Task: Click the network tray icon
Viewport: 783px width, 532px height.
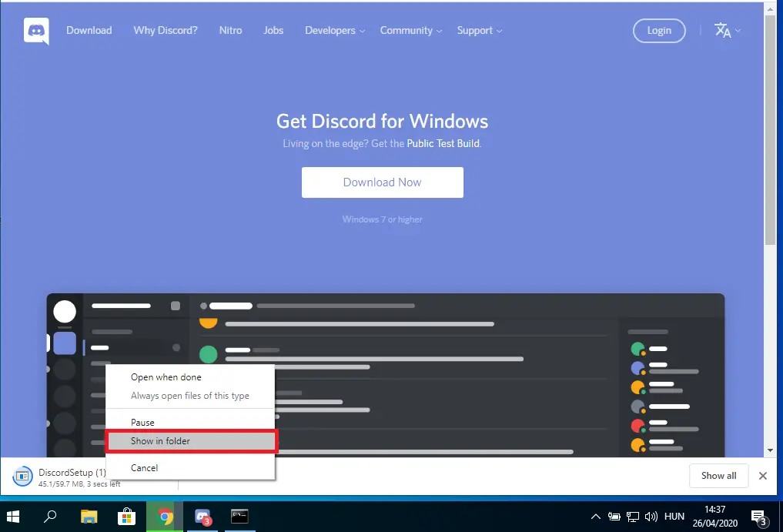Action: click(x=633, y=517)
